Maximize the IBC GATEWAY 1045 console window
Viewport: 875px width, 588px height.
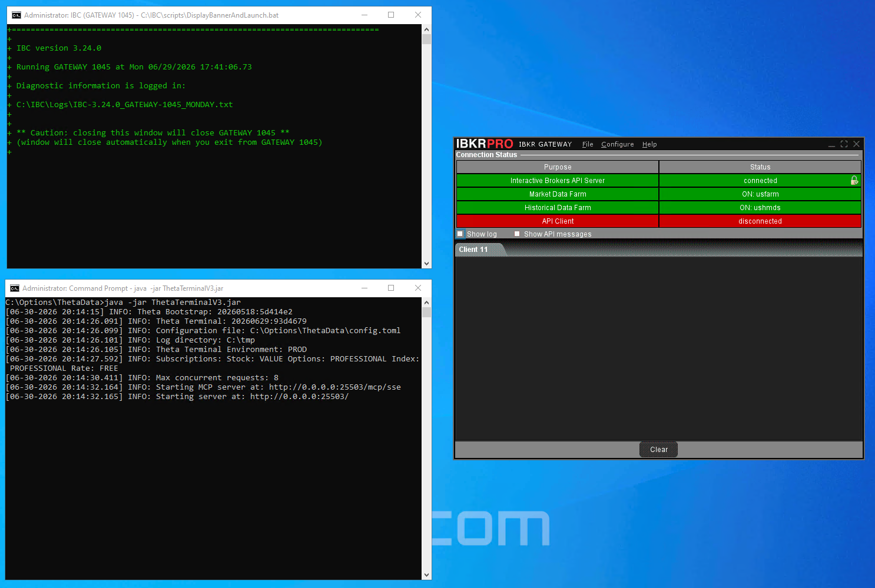[x=391, y=15]
